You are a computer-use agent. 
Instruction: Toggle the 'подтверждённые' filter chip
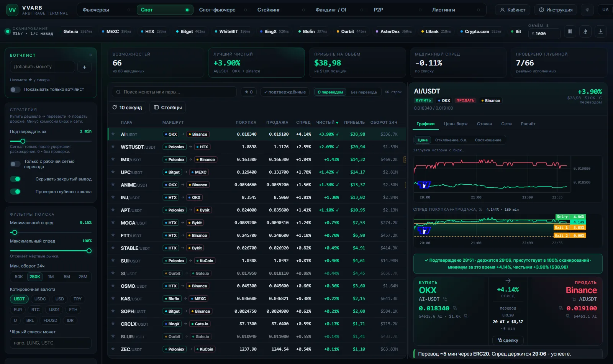point(285,92)
